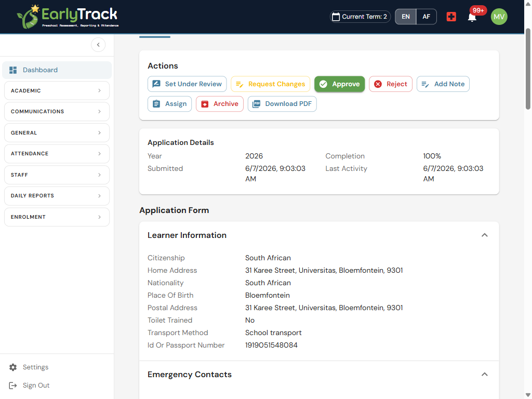Click the Current Term: 2 indicator
Viewport: 532px width, 399px height.
coord(360,17)
